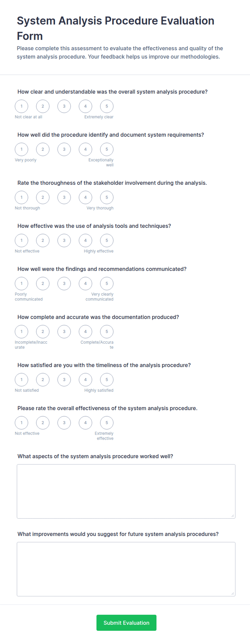This screenshot has height=644, width=250.
Task: Click resize handle of improvements text area
Action: [233, 593]
